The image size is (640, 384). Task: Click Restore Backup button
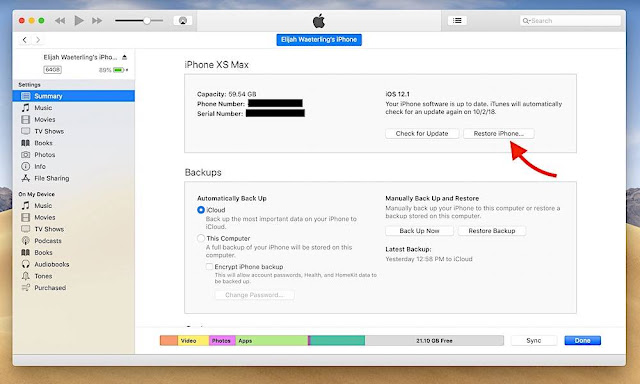[492, 231]
